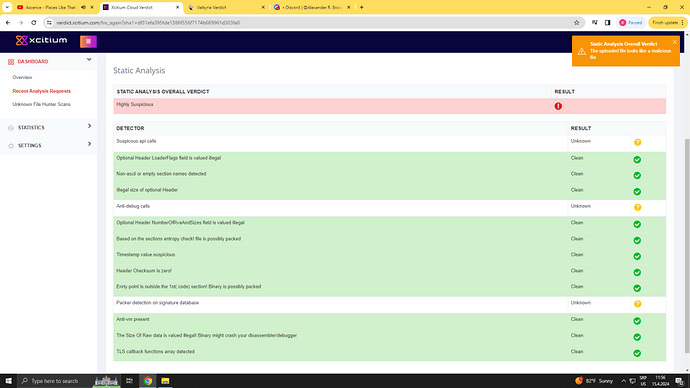Click the Xcitium logo in header
Screen dimensions: 690x388
pyautogui.click(x=41, y=40)
